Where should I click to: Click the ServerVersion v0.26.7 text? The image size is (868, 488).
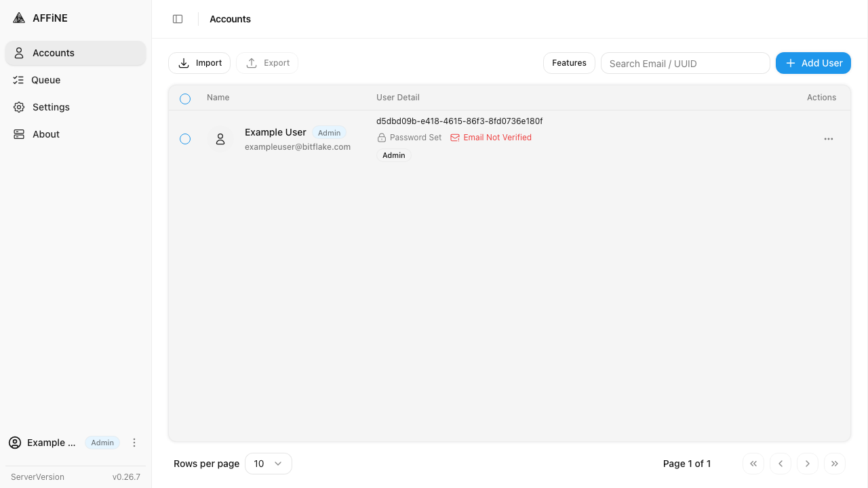[x=75, y=477]
